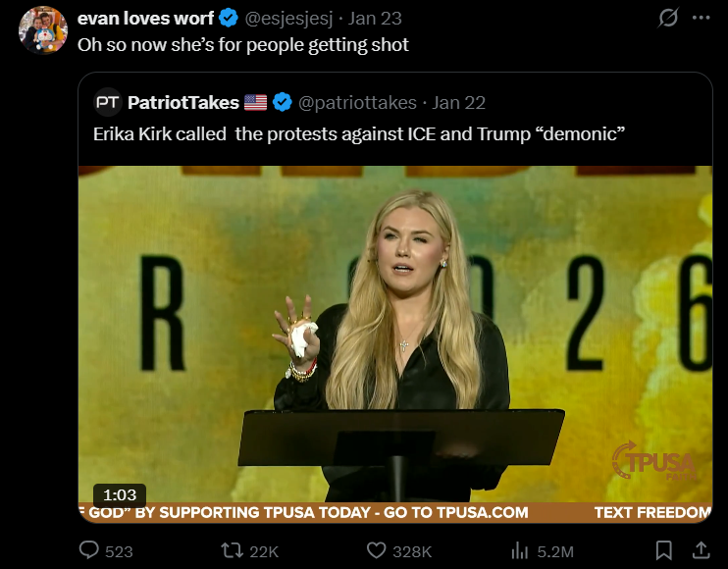Visit the @esjesjesj handle link
Viewport: 728px width, 569px height.
(288, 19)
